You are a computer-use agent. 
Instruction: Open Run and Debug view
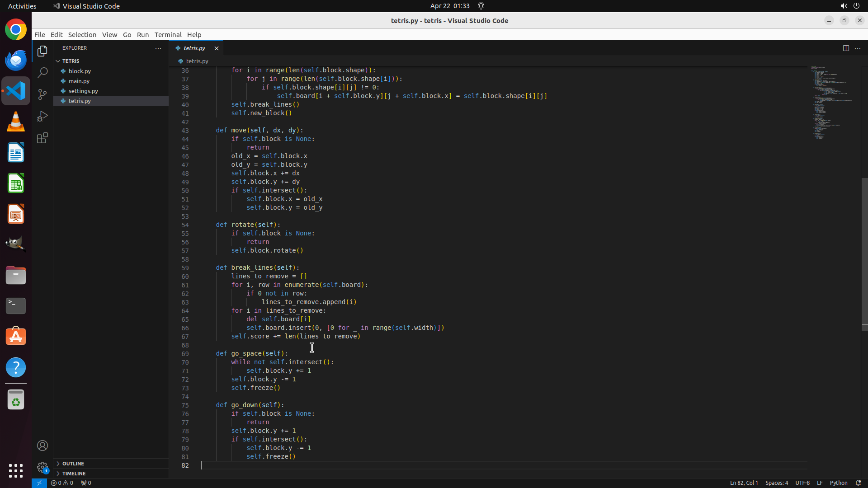pos(42,116)
